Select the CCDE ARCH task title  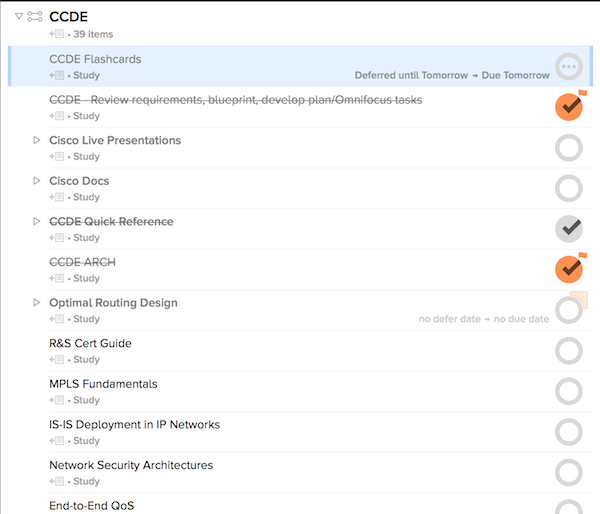pyautogui.click(x=82, y=262)
